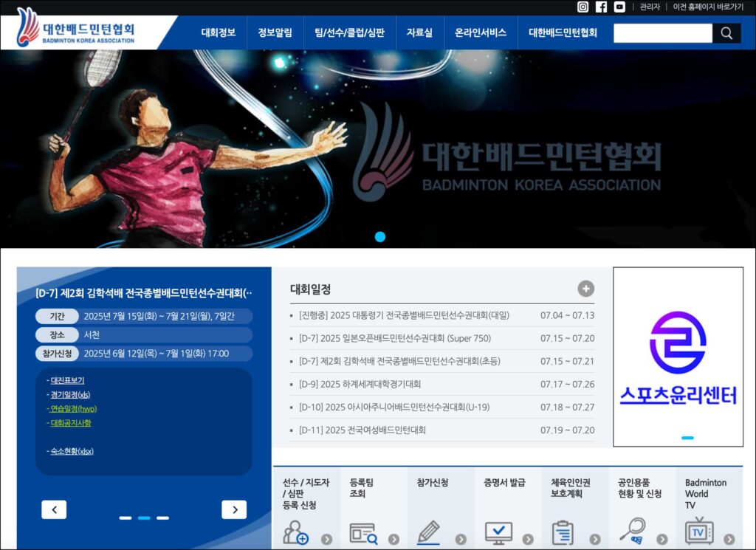The image size is (756, 550).
Task: Open the 경기일정(xls) link
Action: click(70, 395)
